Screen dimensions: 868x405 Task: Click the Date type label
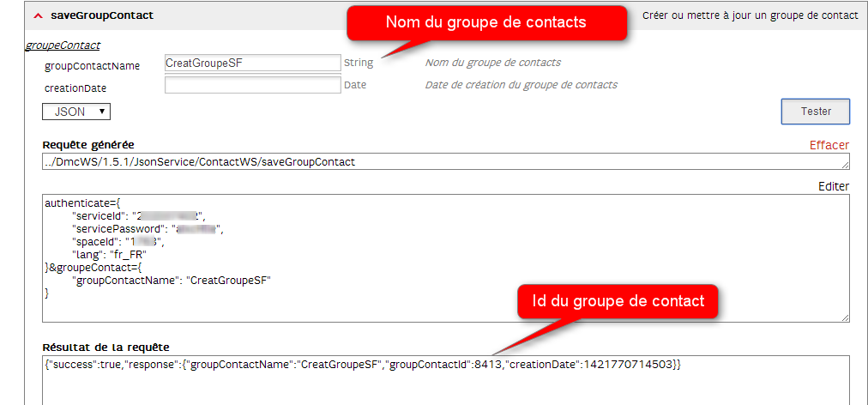[x=355, y=85]
